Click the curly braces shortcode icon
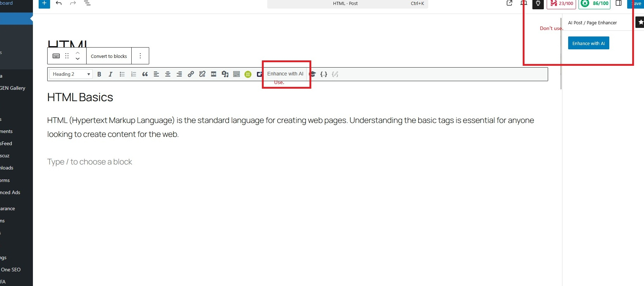Screen dimensions: 644x286 pyautogui.click(x=323, y=74)
